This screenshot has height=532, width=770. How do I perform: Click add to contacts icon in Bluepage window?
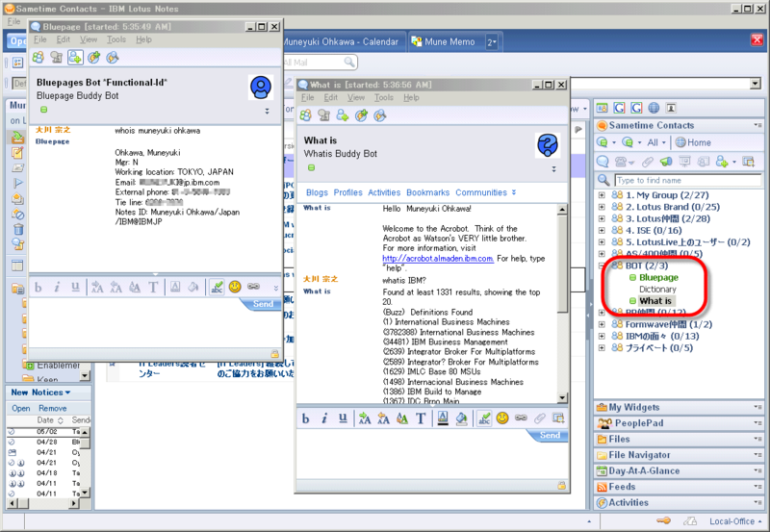(75, 58)
